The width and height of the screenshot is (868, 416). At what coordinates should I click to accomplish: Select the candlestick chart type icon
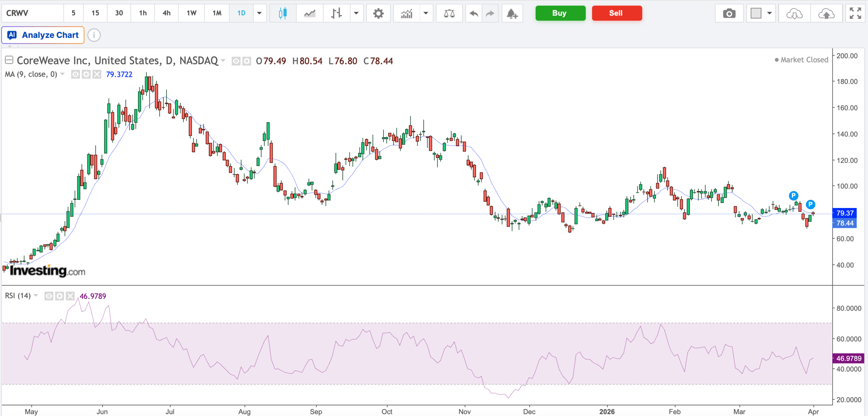[283, 13]
